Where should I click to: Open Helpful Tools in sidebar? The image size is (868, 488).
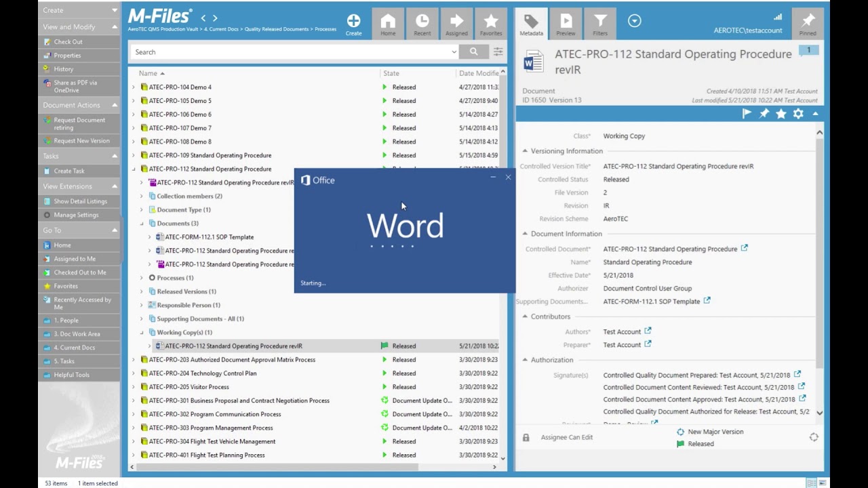click(71, 374)
